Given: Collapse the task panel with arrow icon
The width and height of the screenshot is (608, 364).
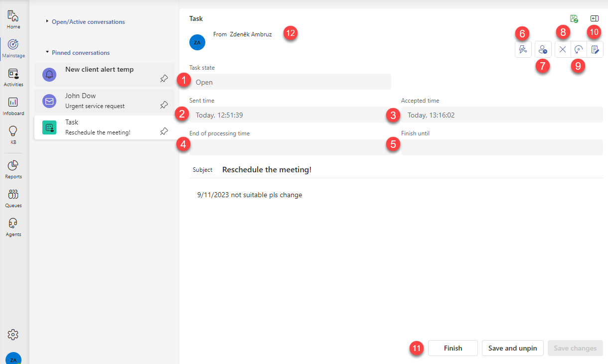Looking at the screenshot, I should [594, 18].
